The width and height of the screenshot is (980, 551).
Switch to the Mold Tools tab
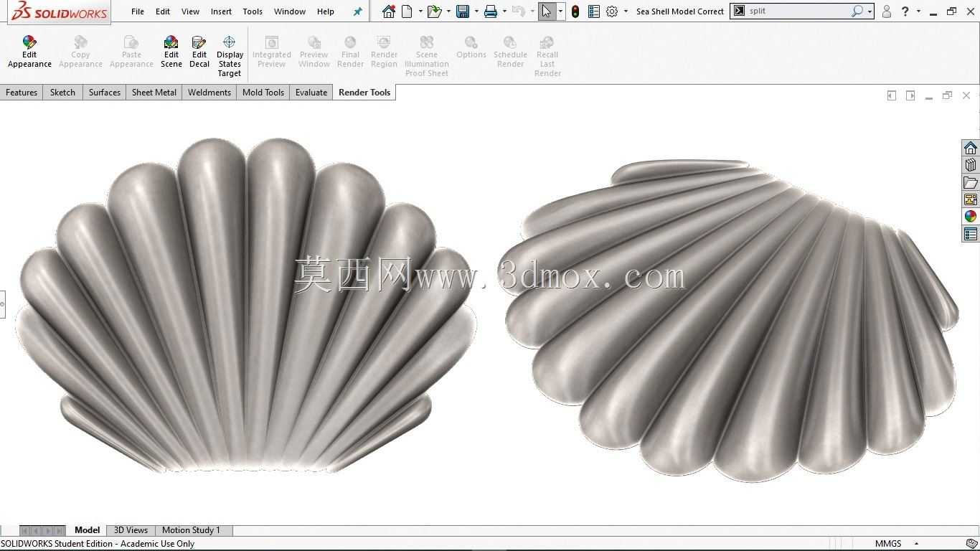(263, 93)
